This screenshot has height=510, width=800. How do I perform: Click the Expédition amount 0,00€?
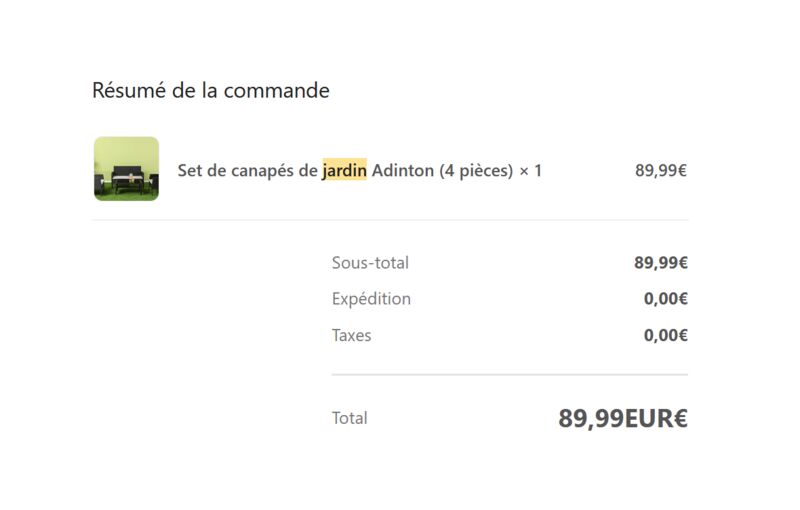(665, 298)
